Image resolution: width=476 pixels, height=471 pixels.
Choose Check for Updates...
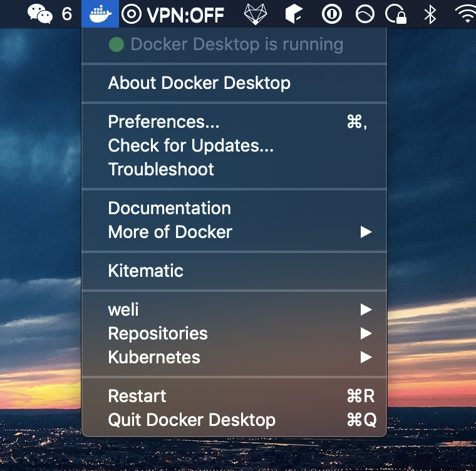tap(234, 145)
